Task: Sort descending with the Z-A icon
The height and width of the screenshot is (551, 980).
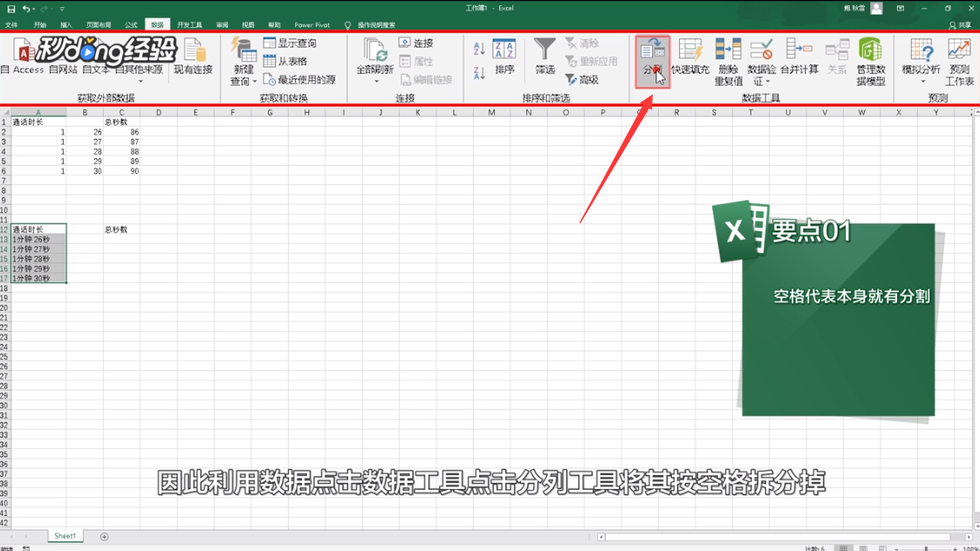Action: pos(479,72)
